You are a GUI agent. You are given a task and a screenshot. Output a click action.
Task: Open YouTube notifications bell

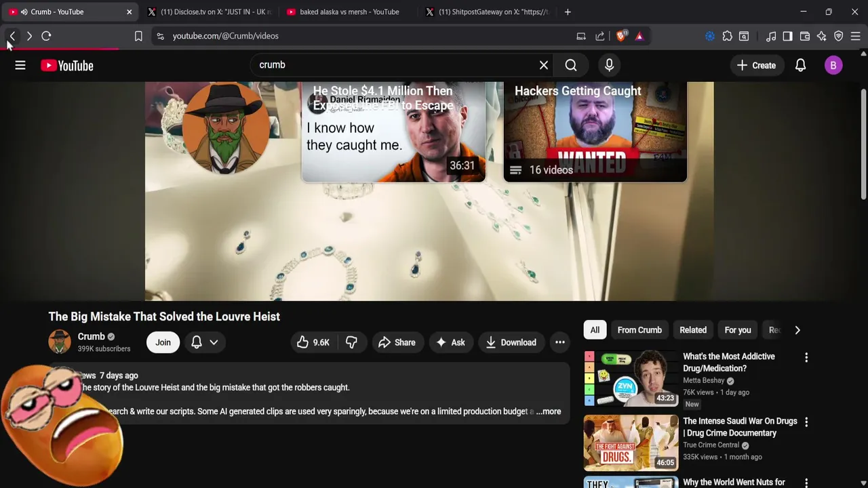click(x=800, y=65)
